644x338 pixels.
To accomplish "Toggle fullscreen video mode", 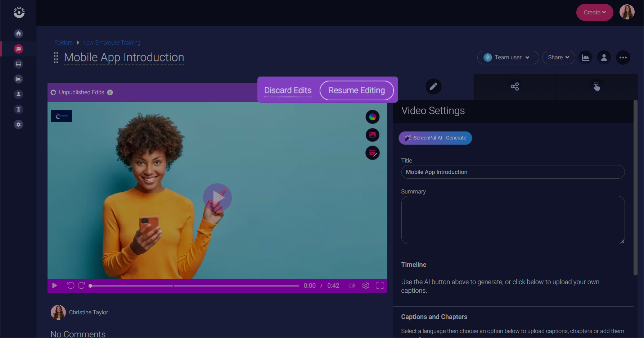I will [380, 286].
